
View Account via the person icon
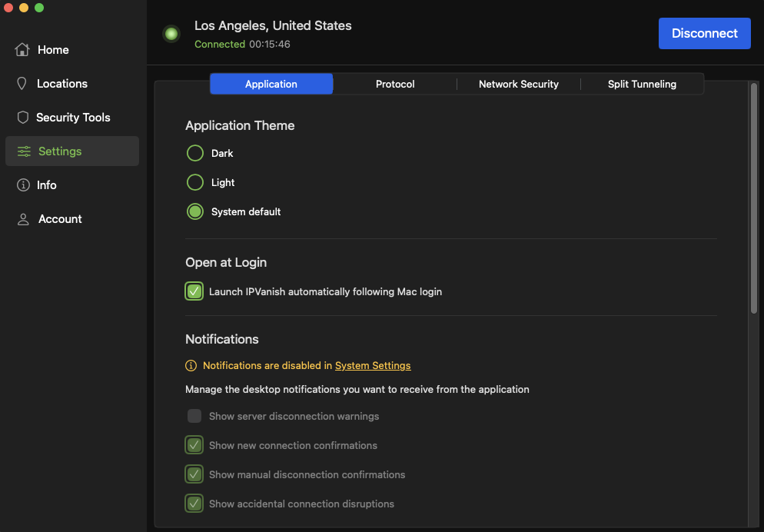23,218
